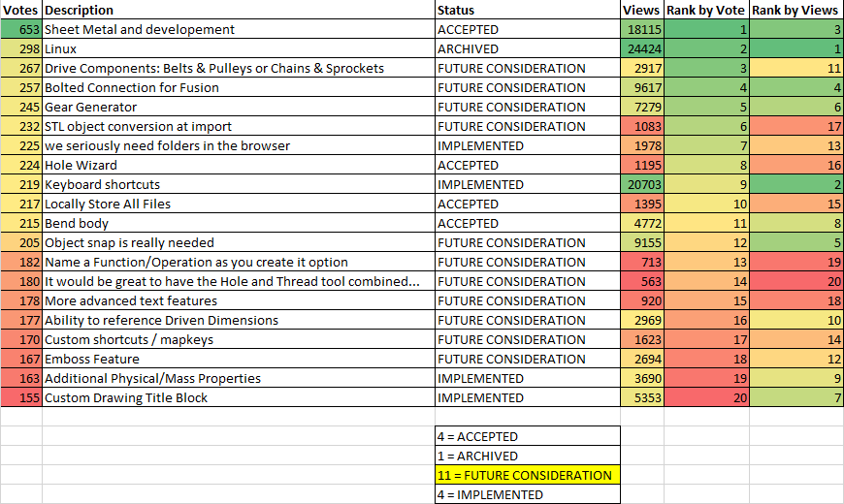
Task: Select the Views column header cell
Action: [x=641, y=10]
